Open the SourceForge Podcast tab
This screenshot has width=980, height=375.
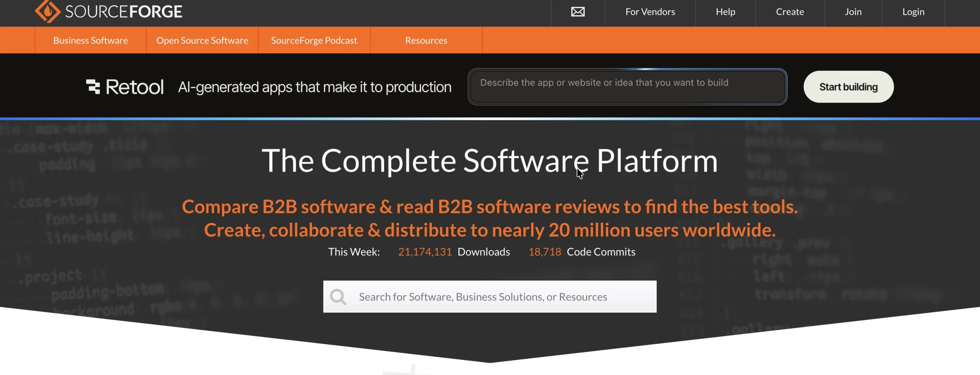tap(314, 40)
